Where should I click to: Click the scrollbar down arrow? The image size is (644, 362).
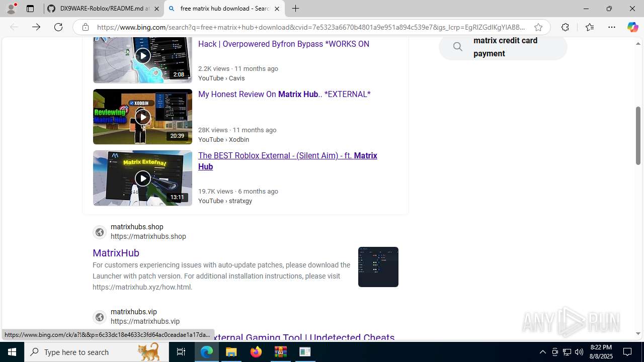point(638,333)
